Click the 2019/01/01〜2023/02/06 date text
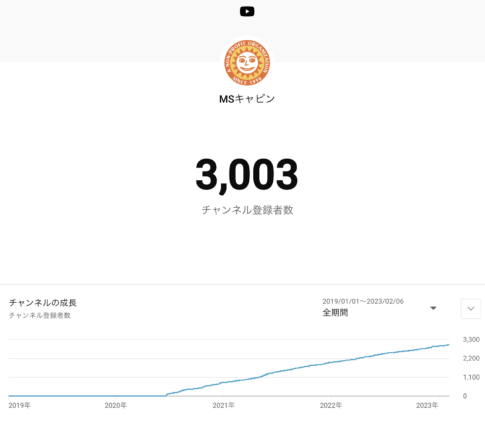Viewport: 485px width, 422px height. pos(363,301)
